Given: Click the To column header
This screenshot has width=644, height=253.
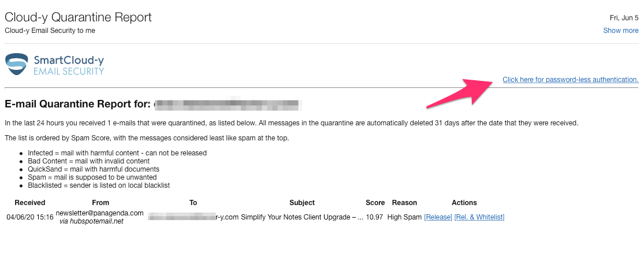Looking at the screenshot, I should (x=193, y=203).
